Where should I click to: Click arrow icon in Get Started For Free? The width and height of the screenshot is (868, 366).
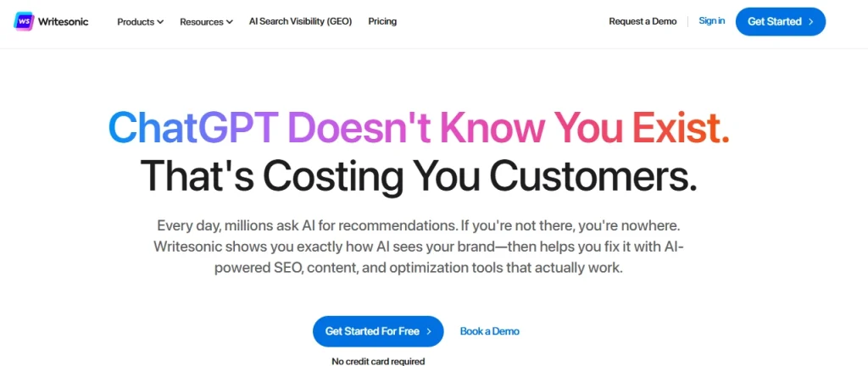428,332
